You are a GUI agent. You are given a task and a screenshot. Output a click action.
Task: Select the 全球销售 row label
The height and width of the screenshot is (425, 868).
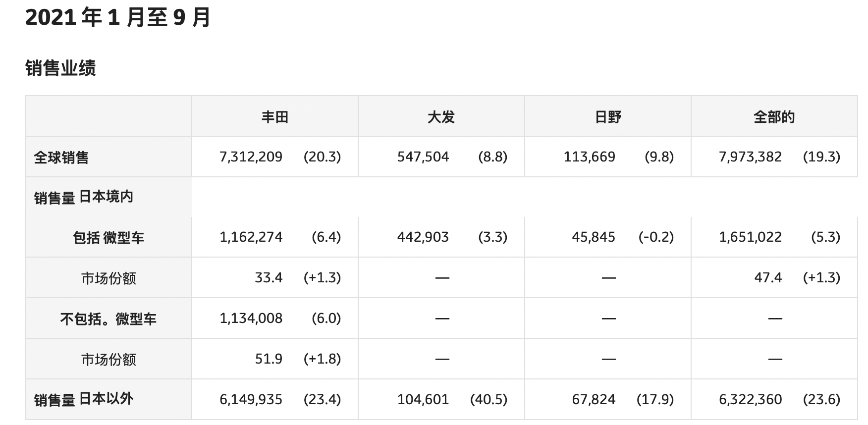coord(61,158)
